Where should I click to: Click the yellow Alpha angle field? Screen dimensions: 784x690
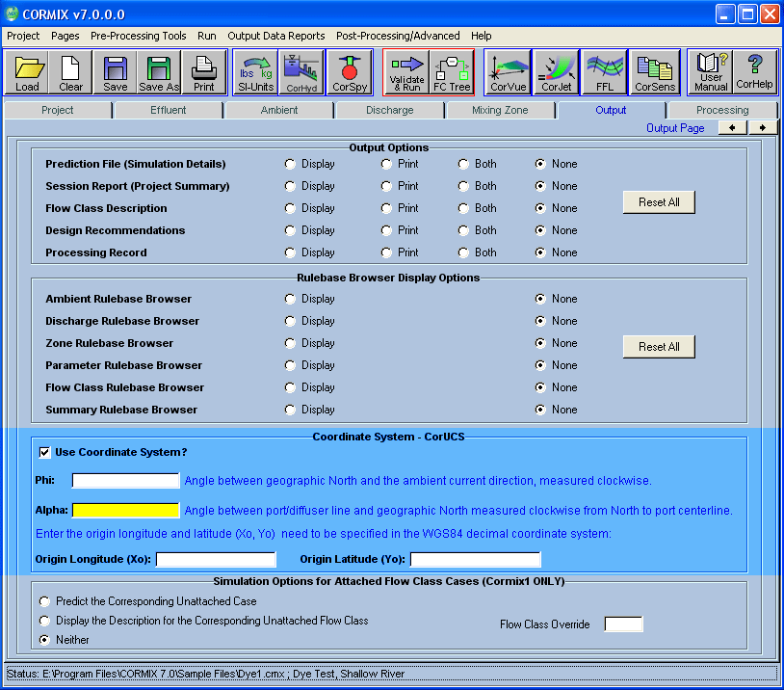point(125,511)
